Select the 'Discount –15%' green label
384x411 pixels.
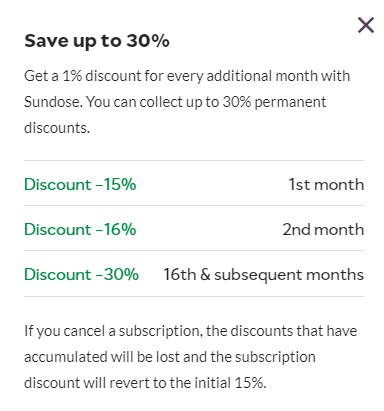pyautogui.click(x=80, y=184)
